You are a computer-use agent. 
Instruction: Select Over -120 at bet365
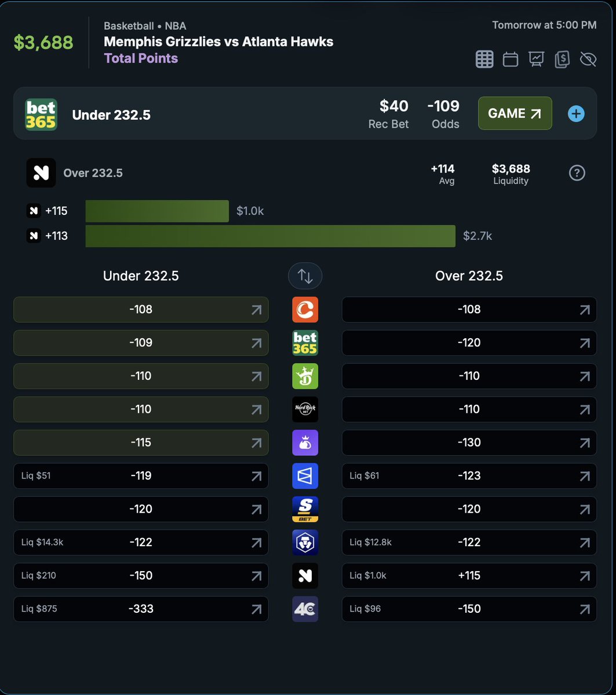point(469,343)
